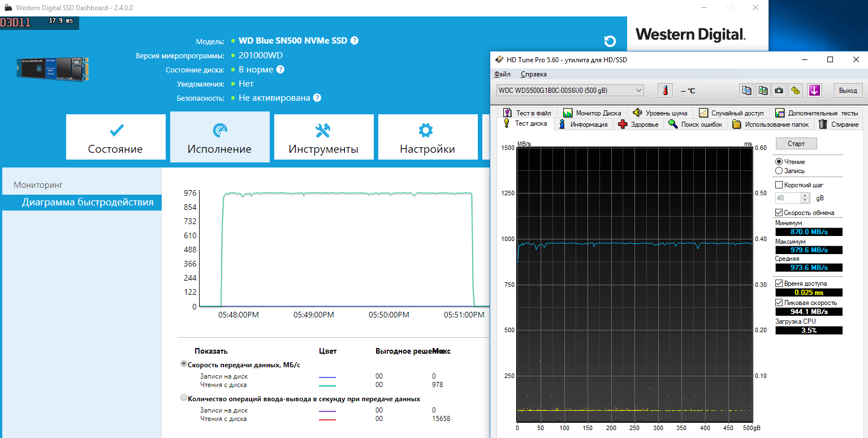Screen dimensions: 868x438
Task: Click the copy text to clipboard icon
Action: (747, 91)
